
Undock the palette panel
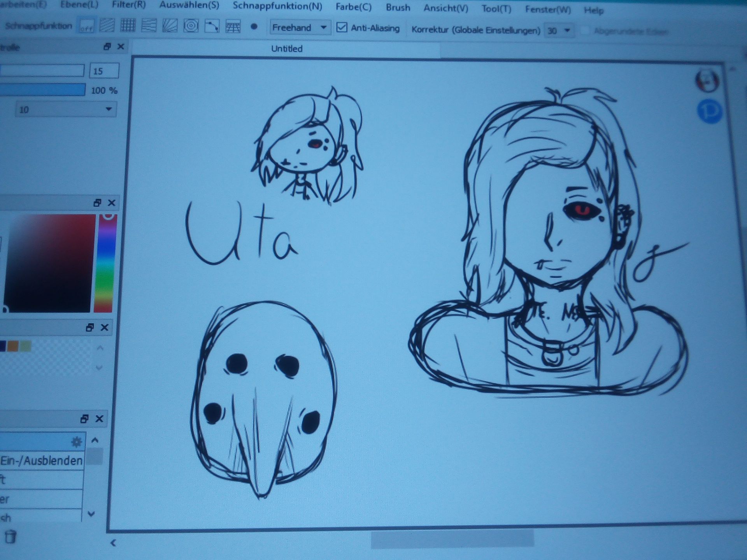[x=90, y=327]
